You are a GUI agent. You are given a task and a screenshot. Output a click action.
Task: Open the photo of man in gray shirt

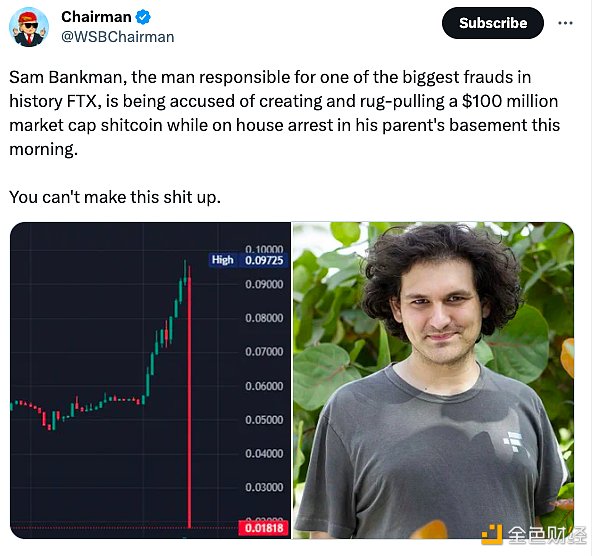tap(433, 380)
